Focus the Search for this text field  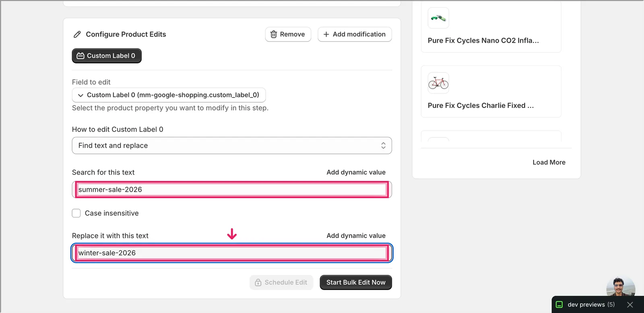click(232, 190)
